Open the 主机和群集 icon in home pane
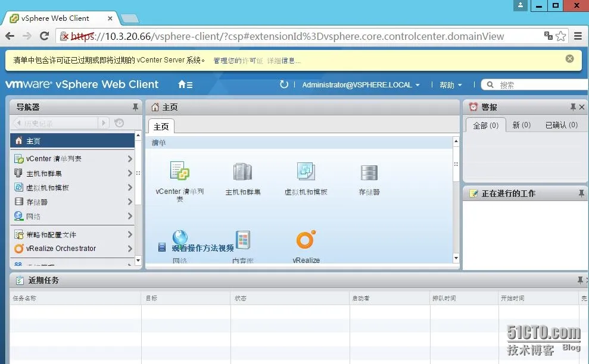 [242, 172]
